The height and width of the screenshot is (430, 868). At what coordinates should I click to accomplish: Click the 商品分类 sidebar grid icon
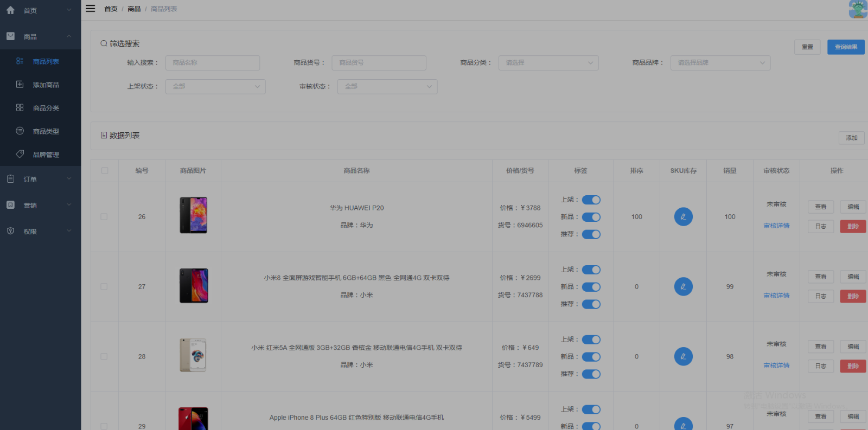20,108
